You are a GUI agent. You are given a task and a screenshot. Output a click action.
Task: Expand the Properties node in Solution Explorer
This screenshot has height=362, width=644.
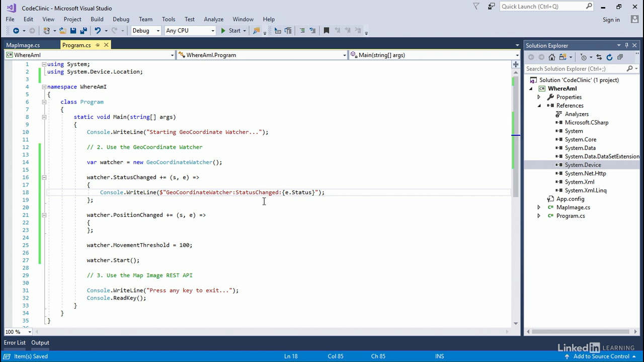539,97
